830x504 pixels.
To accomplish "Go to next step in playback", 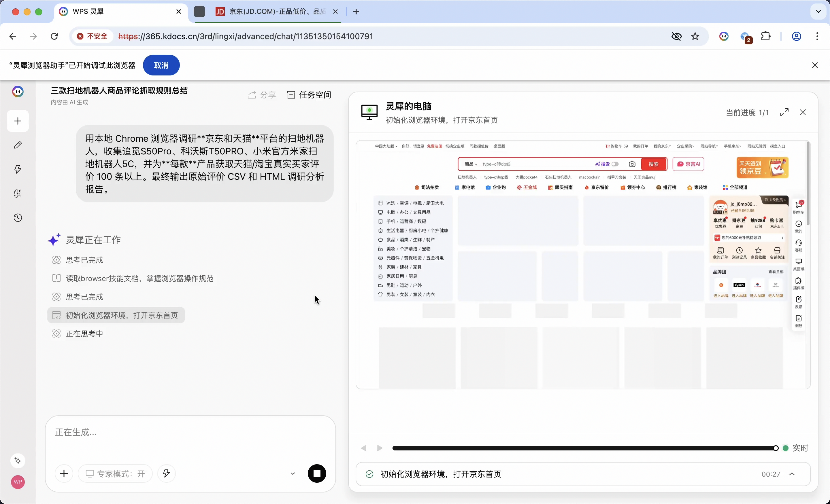I will coord(380,448).
